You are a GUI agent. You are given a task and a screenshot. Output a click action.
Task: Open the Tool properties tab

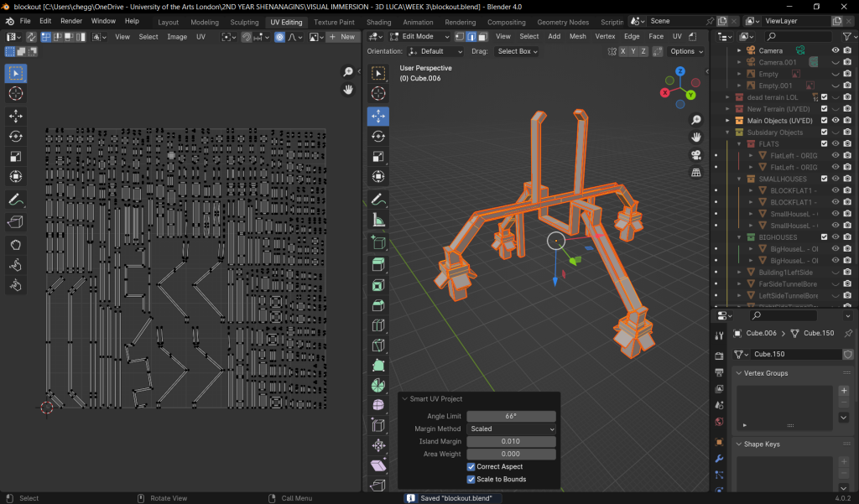719,335
